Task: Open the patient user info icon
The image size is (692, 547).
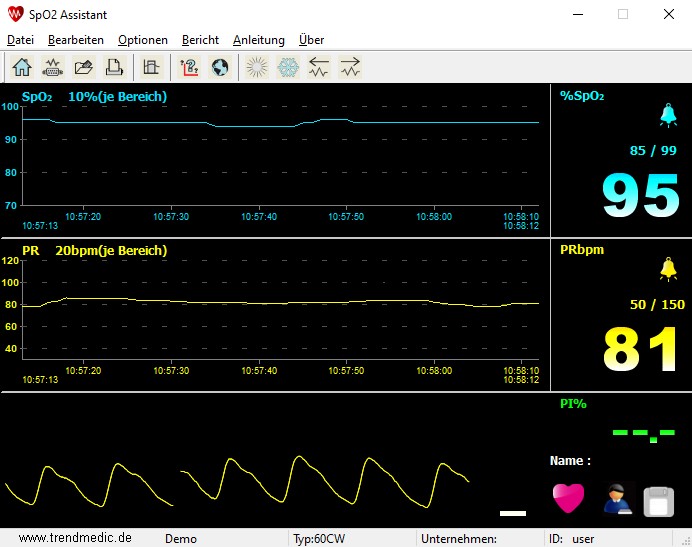Action: (617, 499)
